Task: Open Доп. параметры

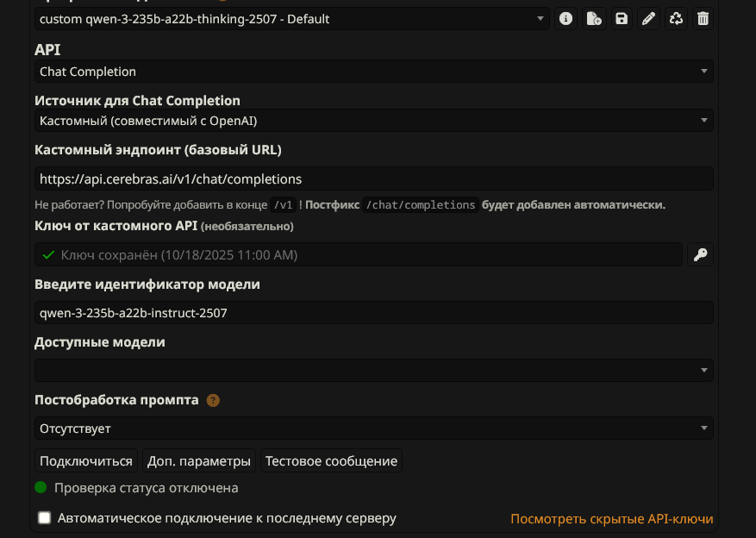Action: point(199,461)
